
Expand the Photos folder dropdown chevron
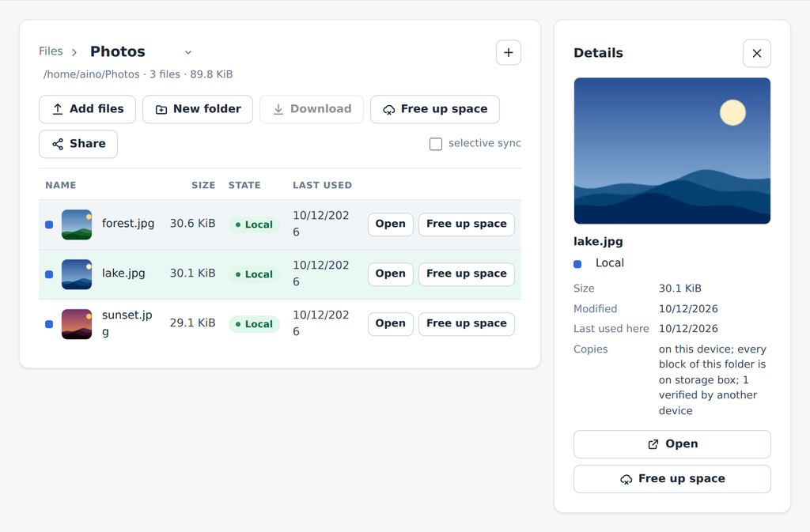point(188,52)
